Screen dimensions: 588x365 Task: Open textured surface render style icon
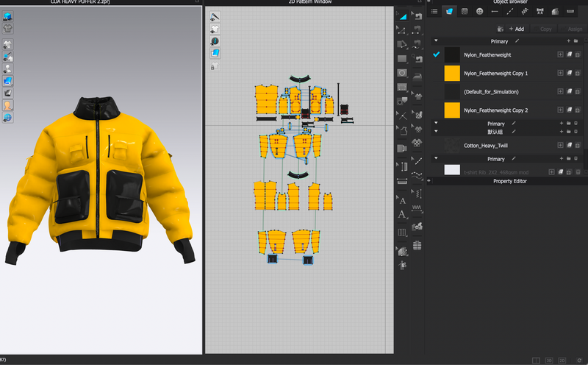point(7,81)
